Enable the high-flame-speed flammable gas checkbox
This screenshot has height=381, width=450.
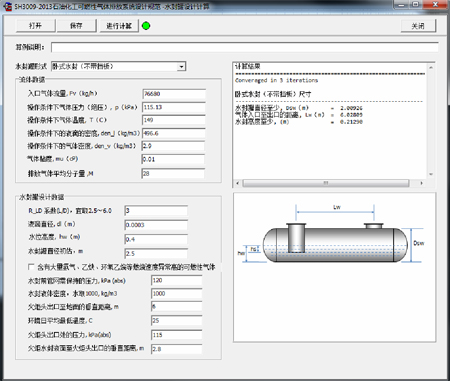click(31, 267)
